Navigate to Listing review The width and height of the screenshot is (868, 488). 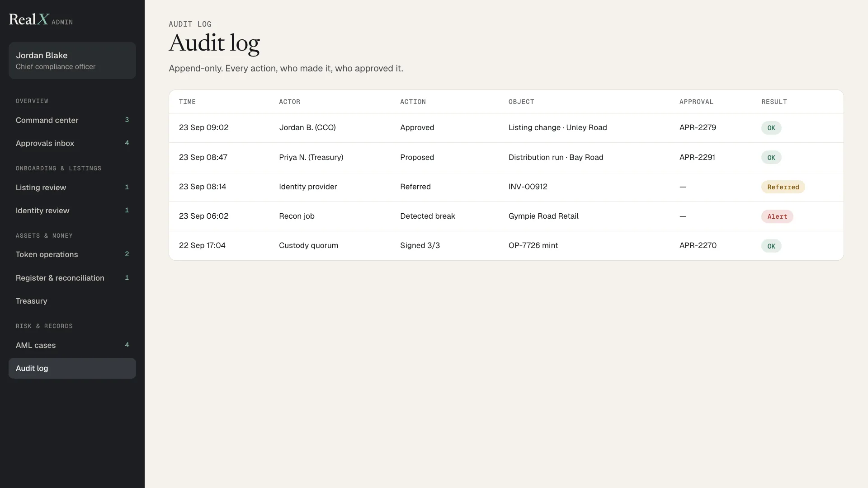point(72,188)
